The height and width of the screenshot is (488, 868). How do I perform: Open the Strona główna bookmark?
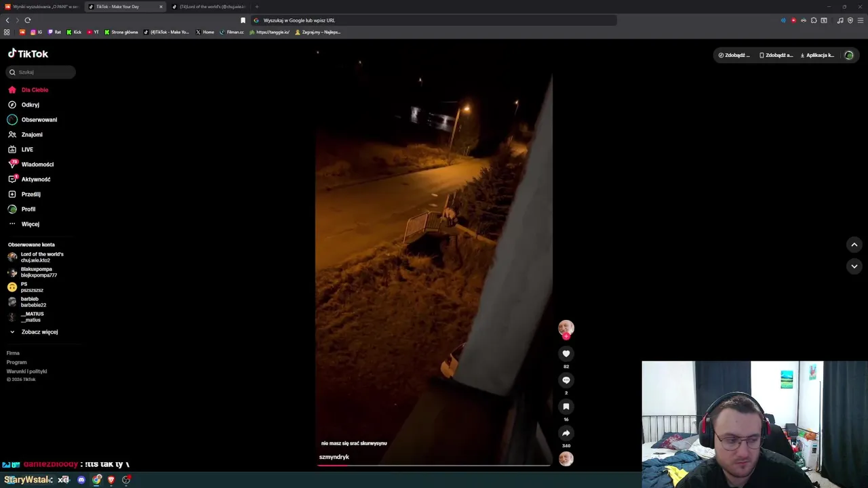tap(121, 32)
